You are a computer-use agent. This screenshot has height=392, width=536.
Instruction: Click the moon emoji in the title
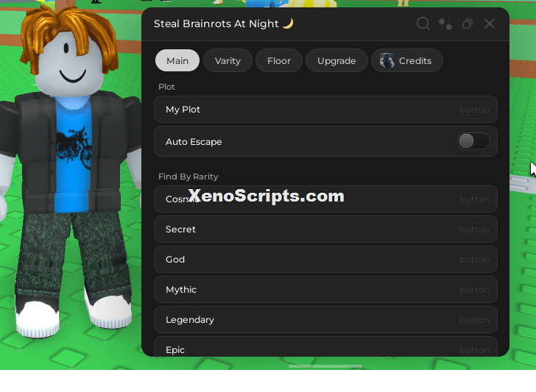click(288, 24)
